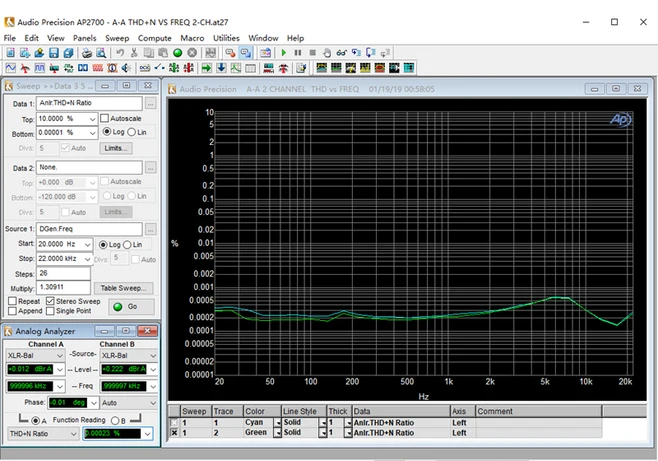Click the Multiply field showing 1.30911
Image resolution: width=658 pixels, height=461 pixels.
click(x=63, y=288)
